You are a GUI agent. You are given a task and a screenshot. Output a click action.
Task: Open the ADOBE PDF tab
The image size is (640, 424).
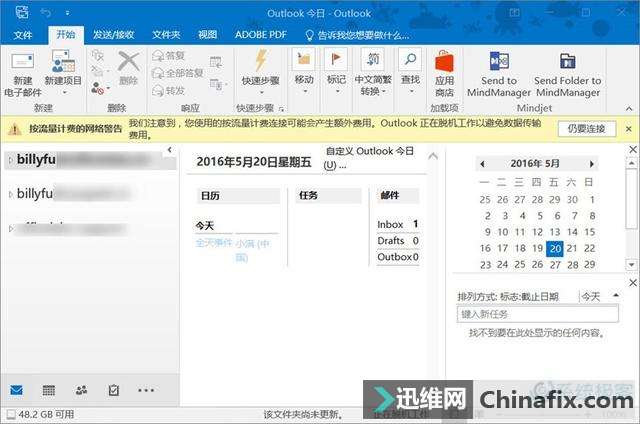260,35
